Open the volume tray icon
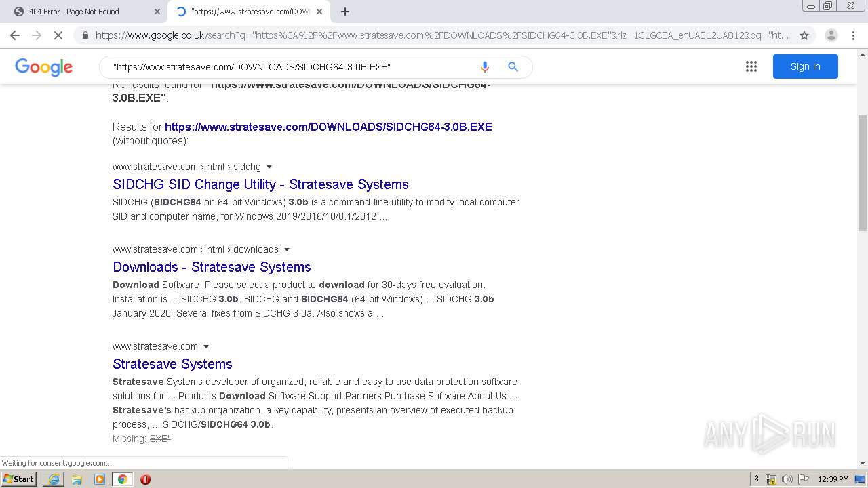Image resolution: width=868 pixels, height=488 pixels. 787,479
